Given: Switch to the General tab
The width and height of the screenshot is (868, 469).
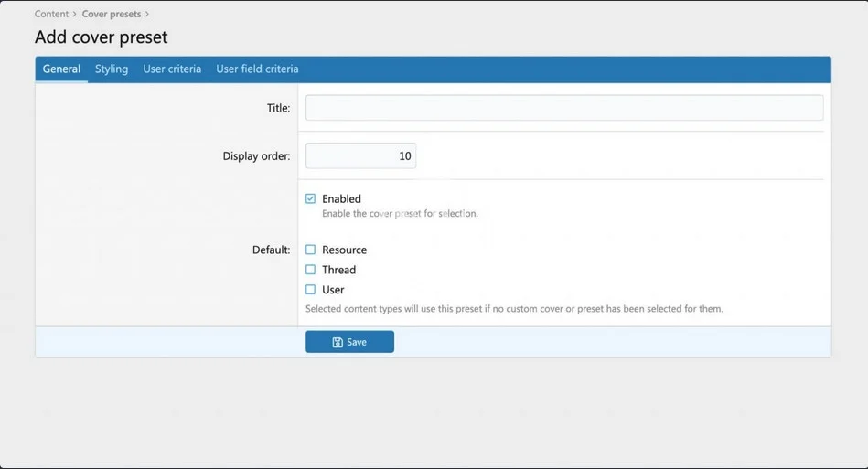Looking at the screenshot, I should 61,69.
